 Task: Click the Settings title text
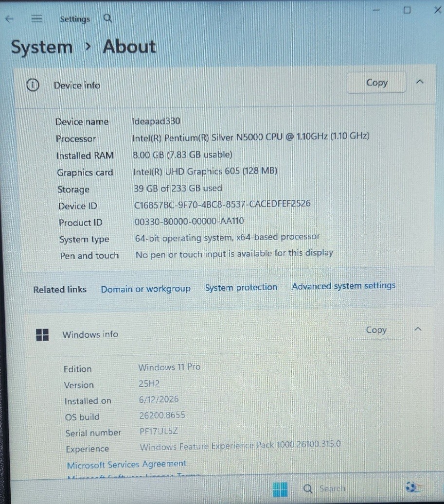(75, 19)
